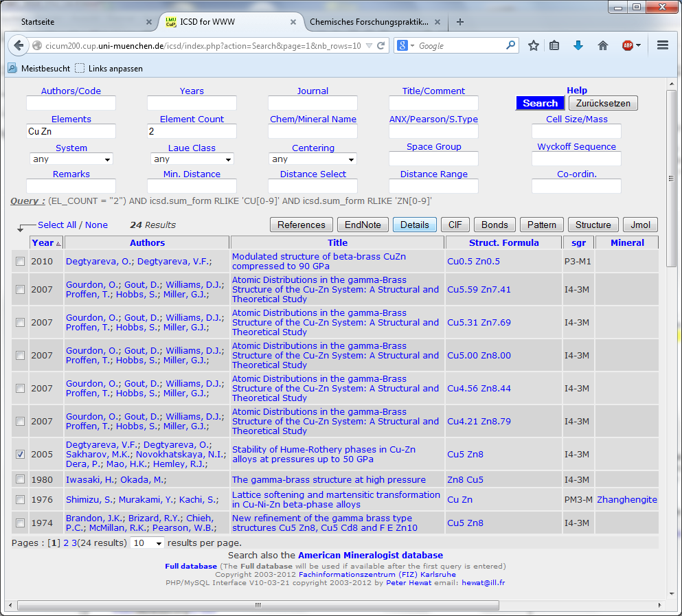
Task: Click the browser back arrow button
Action: point(19,46)
